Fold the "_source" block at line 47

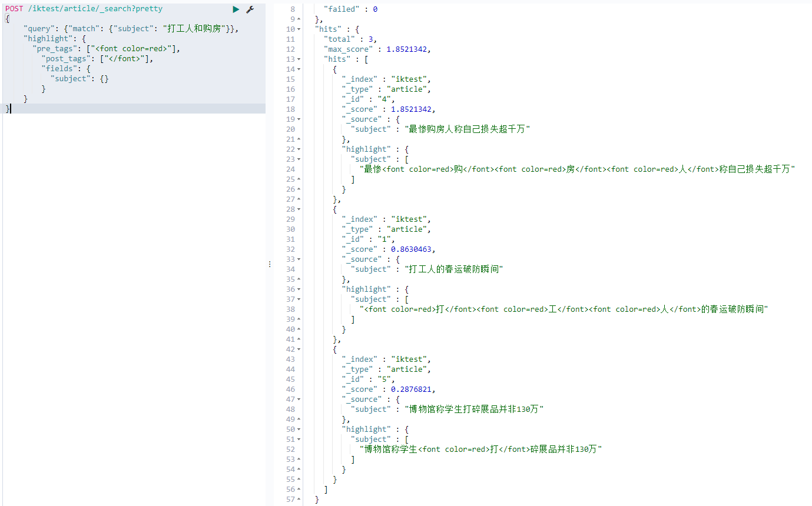(299, 400)
